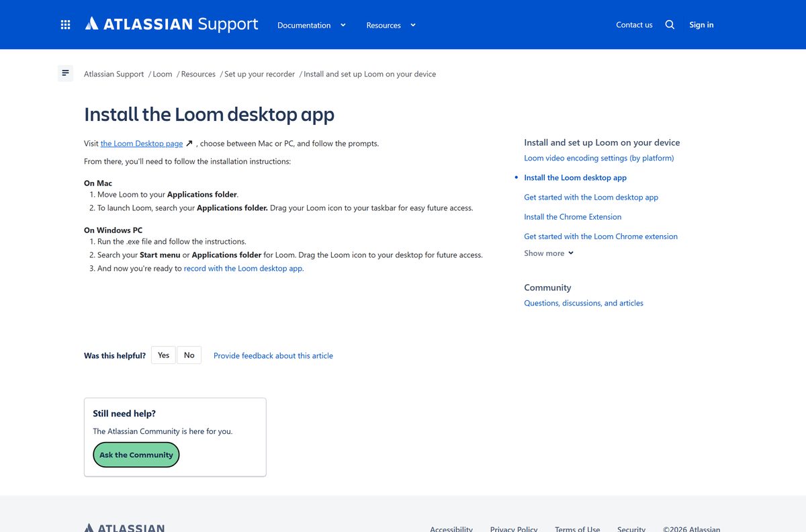Image resolution: width=806 pixels, height=532 pixels.
Task: Open the Privacy Policy footer link
Action: (514, 529)
